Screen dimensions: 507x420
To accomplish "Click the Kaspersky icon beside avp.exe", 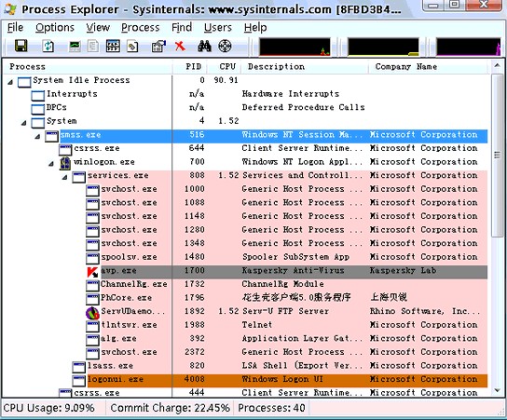I will 93,272.
